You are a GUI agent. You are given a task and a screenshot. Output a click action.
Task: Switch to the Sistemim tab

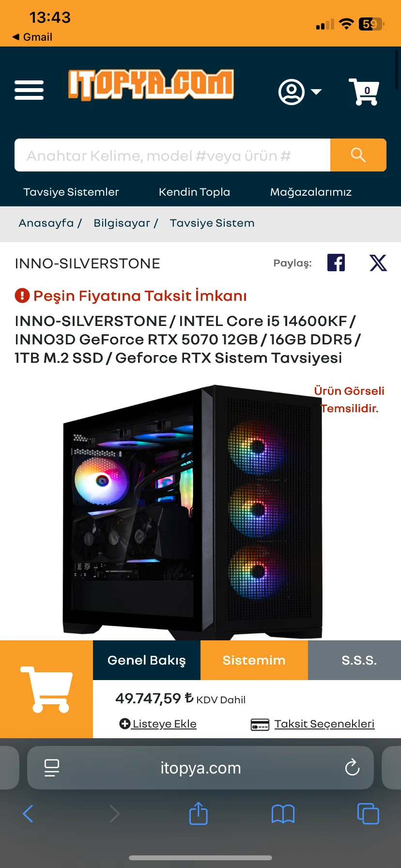pos(254,660)
